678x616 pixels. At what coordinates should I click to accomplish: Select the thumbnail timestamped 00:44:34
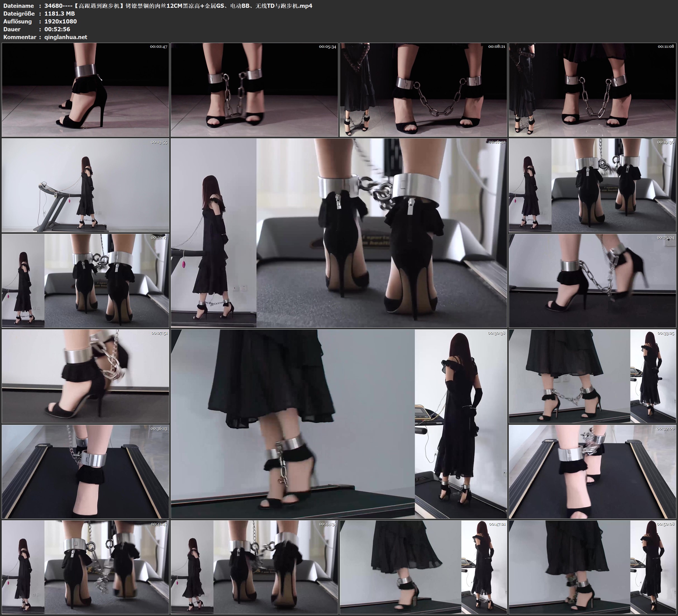click(x=254, y=567)
